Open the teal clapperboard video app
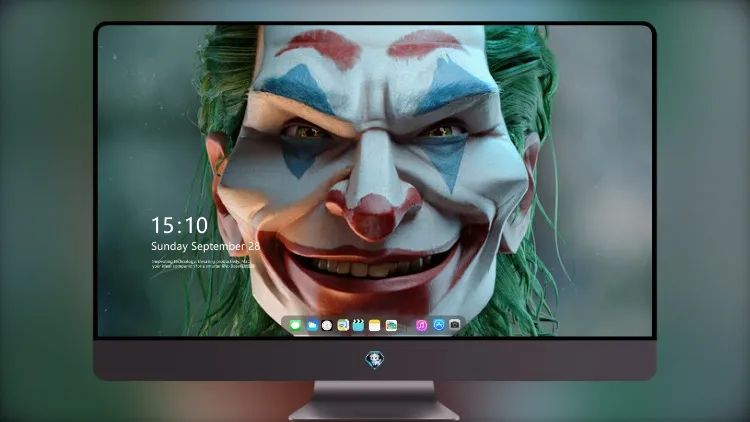Screen dimensions: 750x422 [358, 325]
